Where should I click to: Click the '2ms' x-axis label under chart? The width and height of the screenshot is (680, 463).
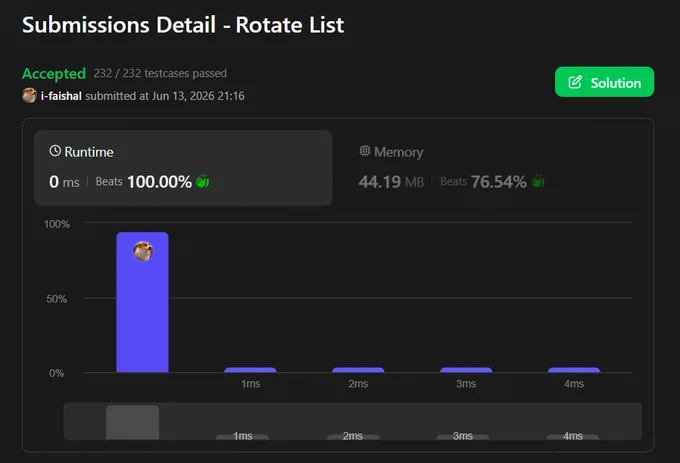(x=358, y=384)
